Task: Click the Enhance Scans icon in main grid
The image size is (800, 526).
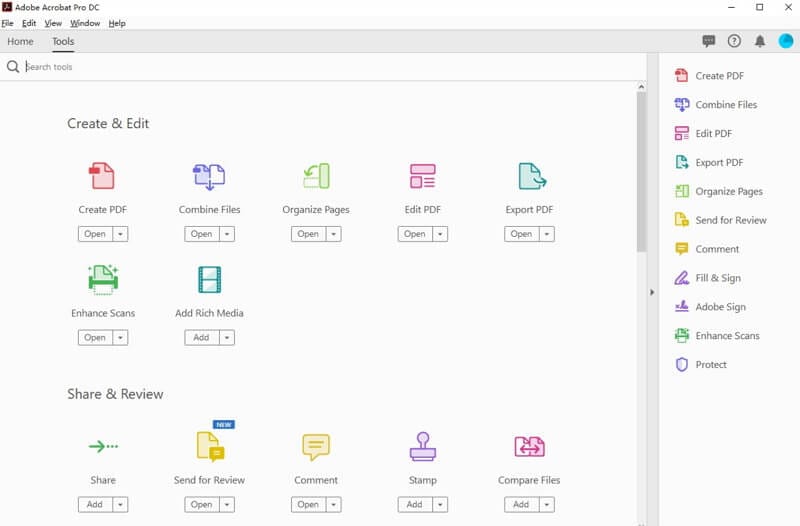Action: [x=103, y=280]
